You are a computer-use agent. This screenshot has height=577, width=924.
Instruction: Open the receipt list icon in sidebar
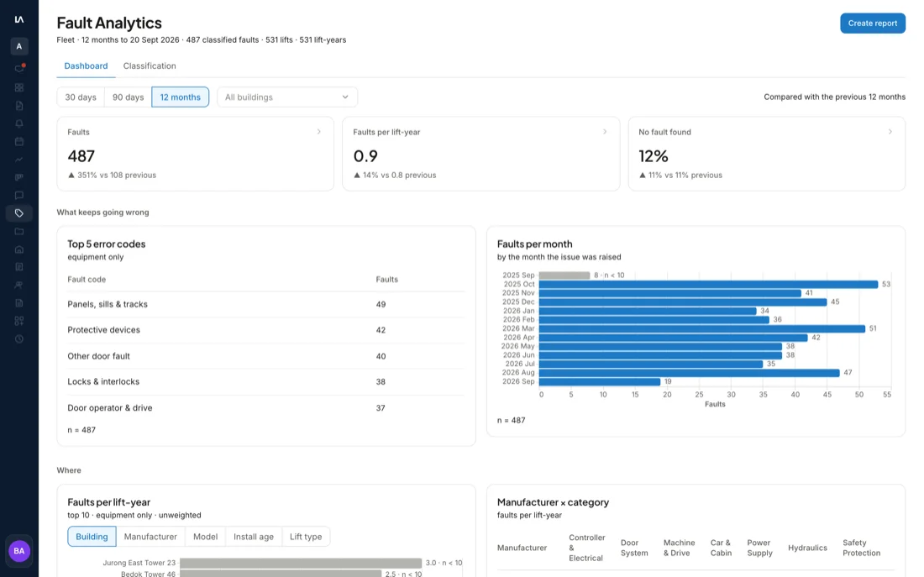pos(18,267)
